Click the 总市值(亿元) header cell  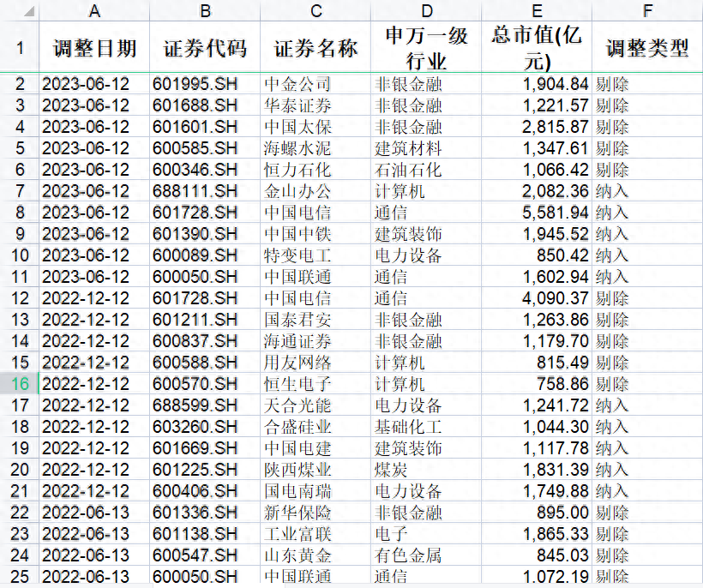[x=537, y=47]
